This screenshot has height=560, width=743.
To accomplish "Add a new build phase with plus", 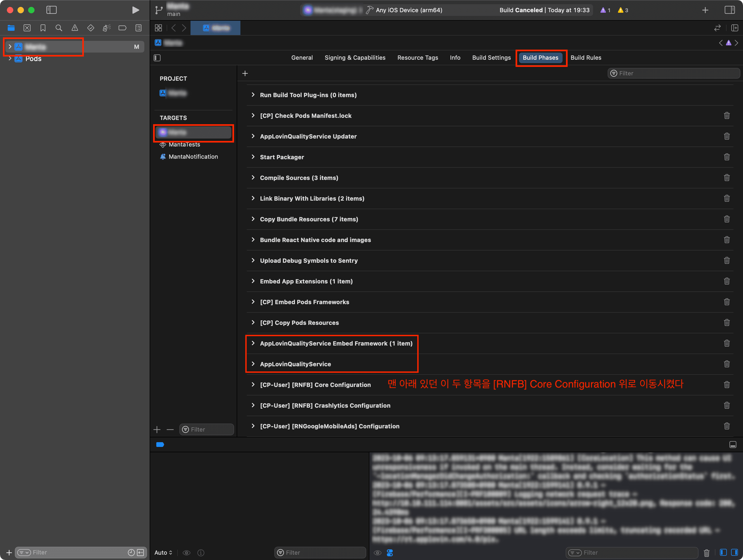I will click(x=245, y=73).
